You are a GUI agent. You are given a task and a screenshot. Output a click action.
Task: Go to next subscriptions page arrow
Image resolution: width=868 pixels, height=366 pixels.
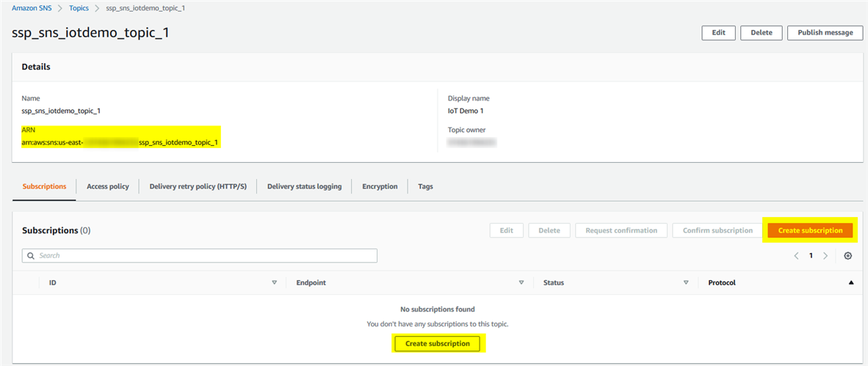(x=825, y=256)
